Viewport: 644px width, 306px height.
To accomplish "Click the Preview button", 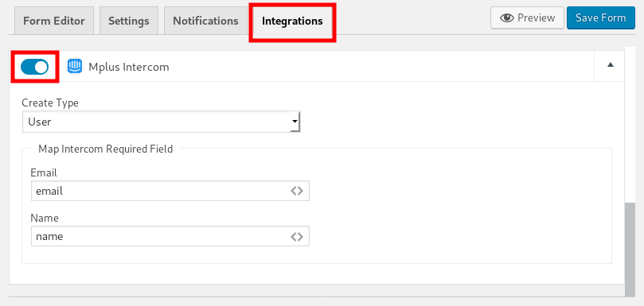I will tap(527, 17).
